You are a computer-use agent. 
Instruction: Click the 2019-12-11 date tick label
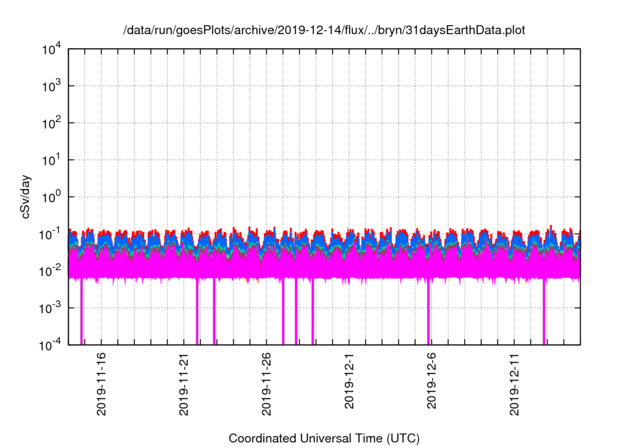pyautogui.click(x=514, y=384)
